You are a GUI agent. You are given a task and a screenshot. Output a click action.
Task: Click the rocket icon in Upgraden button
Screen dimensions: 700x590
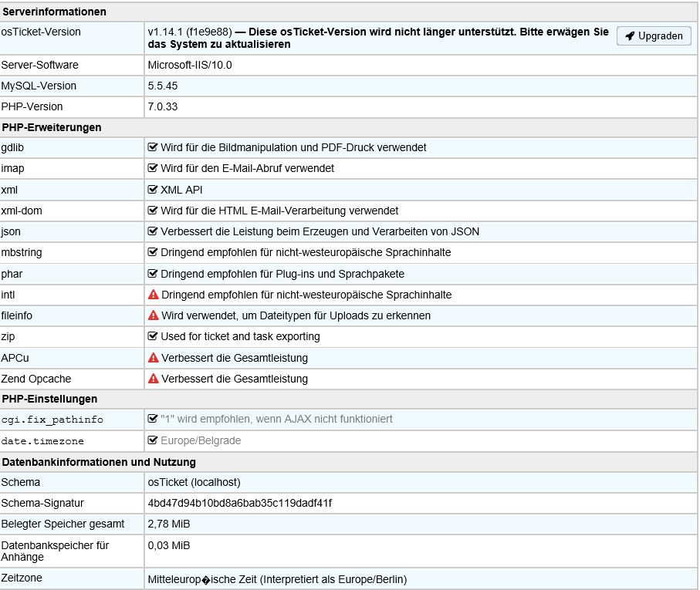coord(630,36)
